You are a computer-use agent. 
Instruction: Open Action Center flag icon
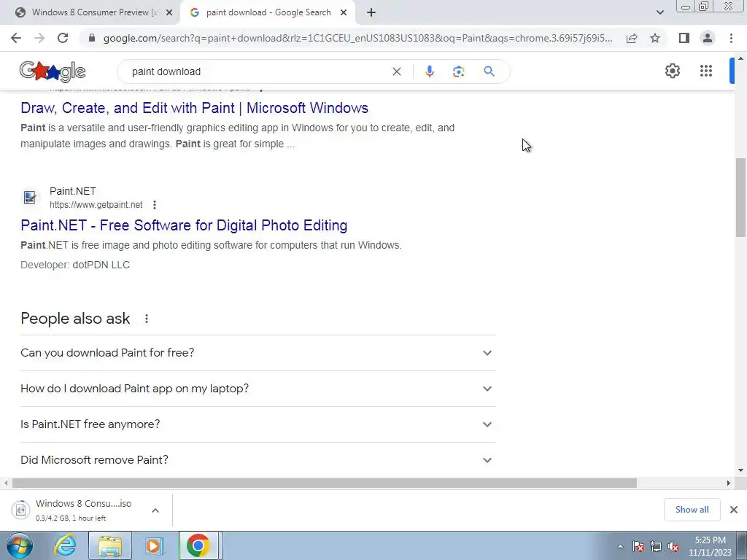(x=638, y=546)
